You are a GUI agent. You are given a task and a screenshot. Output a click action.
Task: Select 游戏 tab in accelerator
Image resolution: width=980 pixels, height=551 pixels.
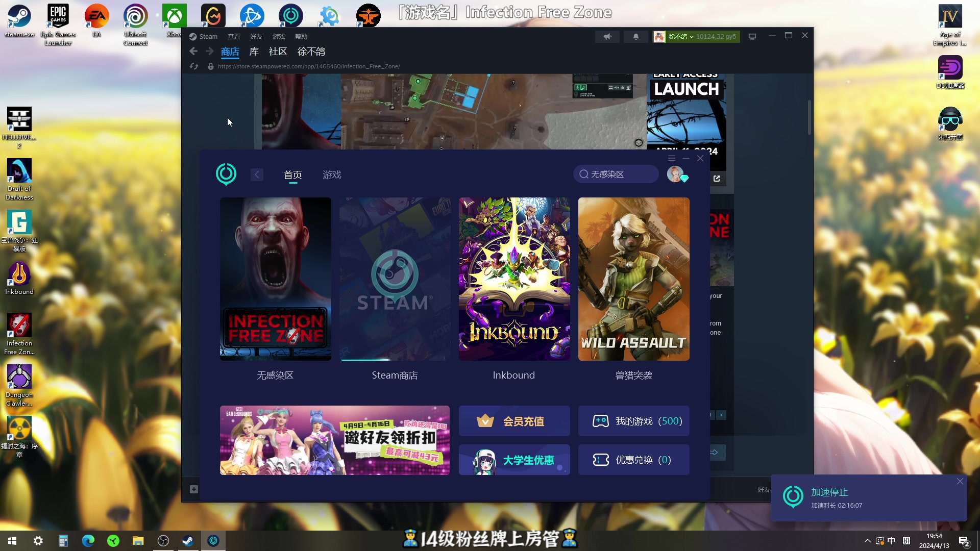(332, 174)
